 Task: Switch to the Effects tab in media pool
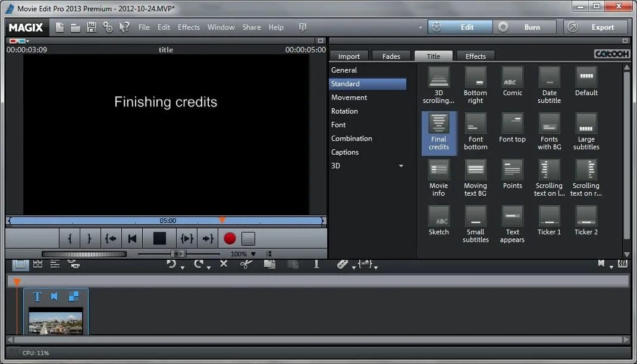pos(476,56)
